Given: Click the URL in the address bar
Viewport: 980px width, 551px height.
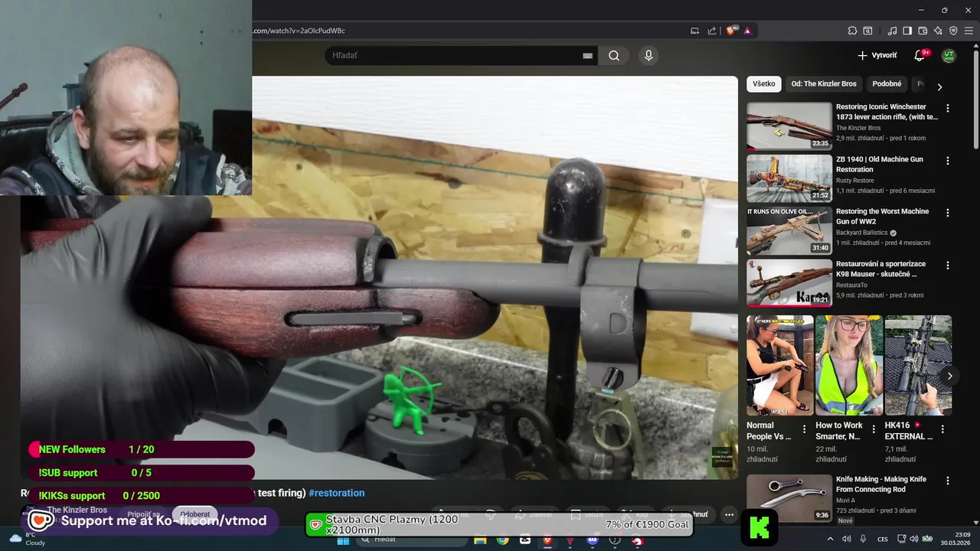Looking at the screenshot, I should 299,31.
